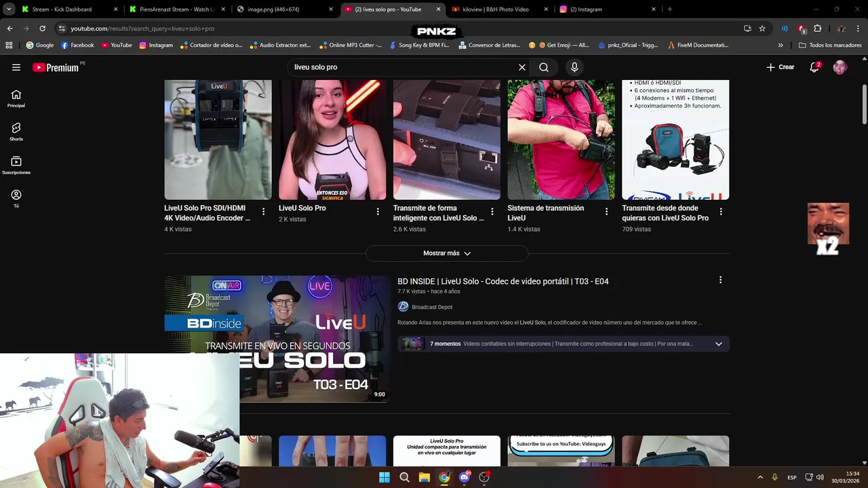Open the Facebook bookmark
The width and height of the screenshot is (868, 488).
[x=77, y=45]
